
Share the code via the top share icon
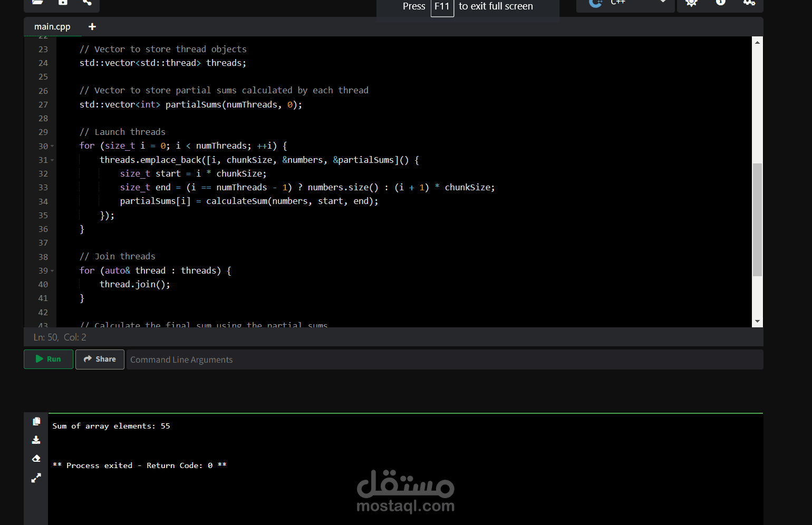click(x=88, y=3)
